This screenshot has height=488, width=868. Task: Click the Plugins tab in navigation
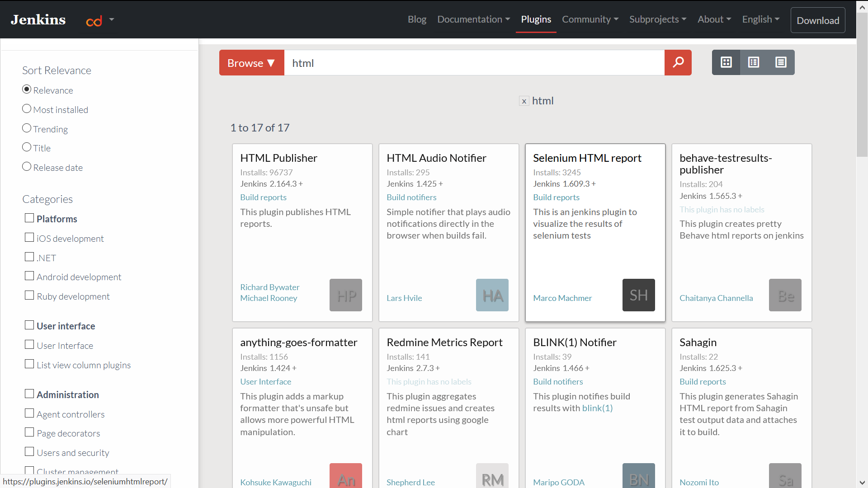(536, 19)
